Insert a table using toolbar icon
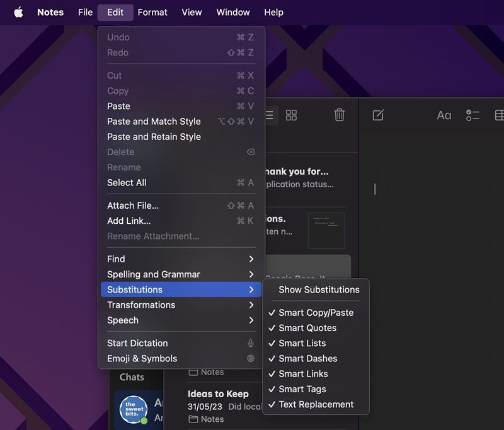Screen dimensions: 504x430 [499, 115]
